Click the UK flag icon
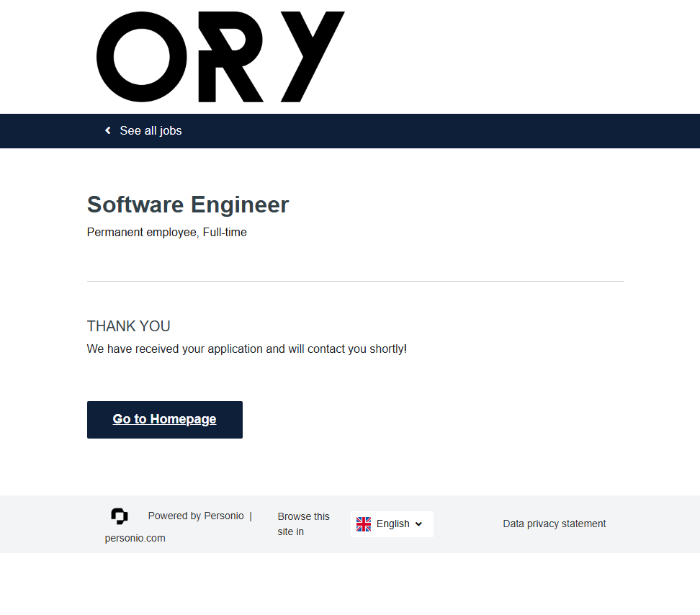Image resolution: width=700 pixels, height=615 pixels. pyautogui.click(x=364, y=524)
